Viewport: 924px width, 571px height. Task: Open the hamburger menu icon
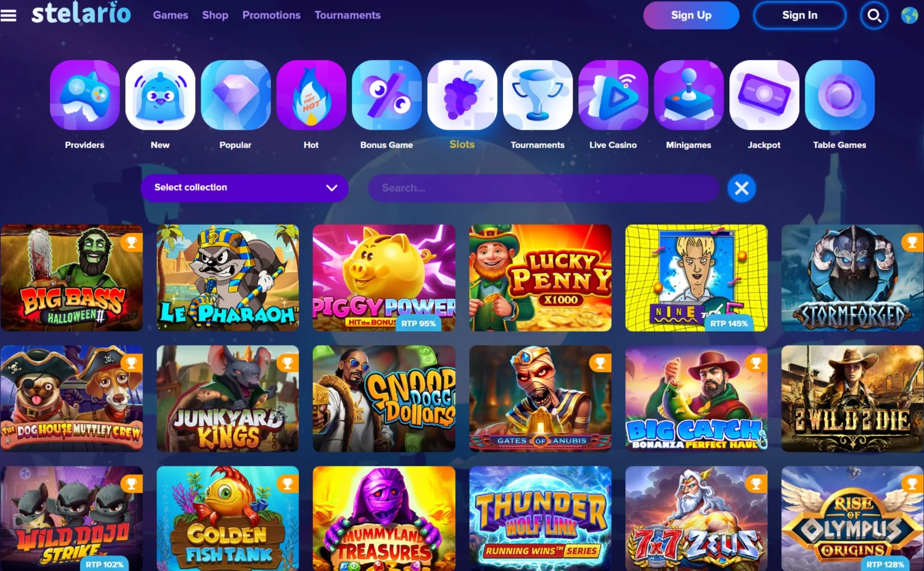(x=8, y=15)
